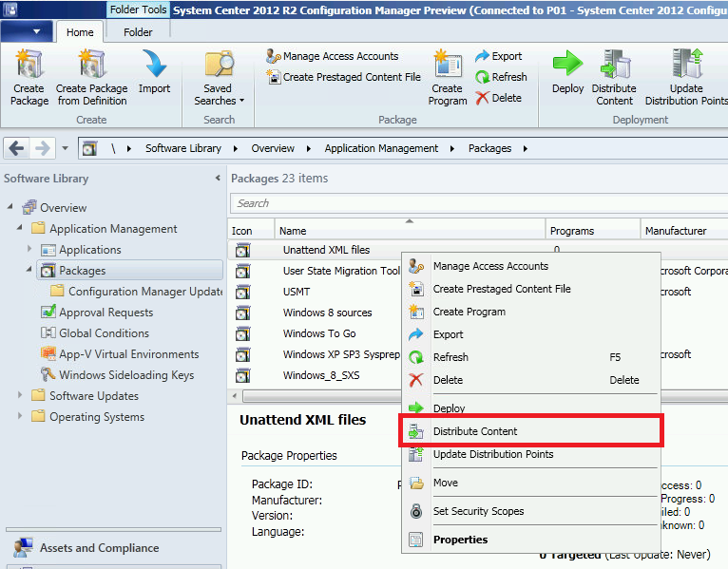Click the Windows To Go row icon
The image size is (728, 569).
click(x=242, y=333)
